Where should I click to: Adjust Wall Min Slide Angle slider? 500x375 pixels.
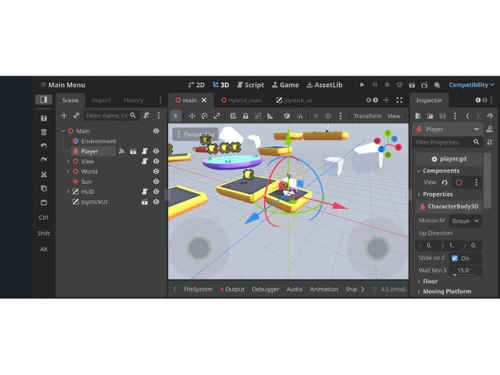tap(465, 270)
